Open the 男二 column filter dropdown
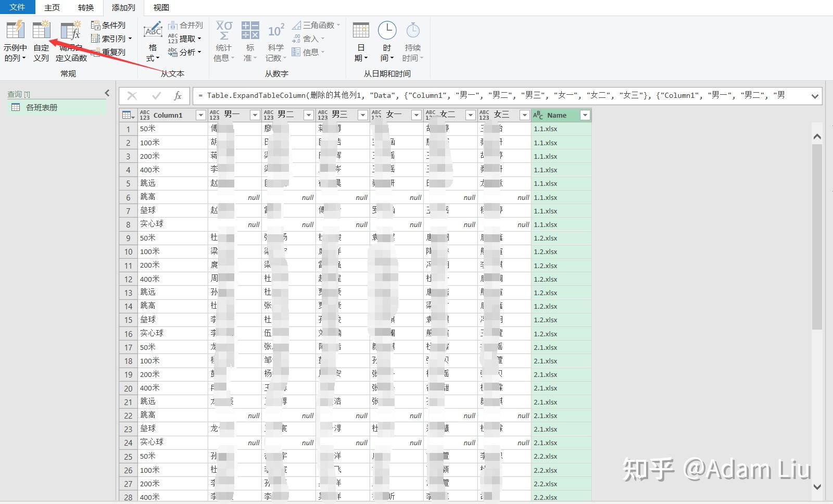833x504 pixels. 309,115
